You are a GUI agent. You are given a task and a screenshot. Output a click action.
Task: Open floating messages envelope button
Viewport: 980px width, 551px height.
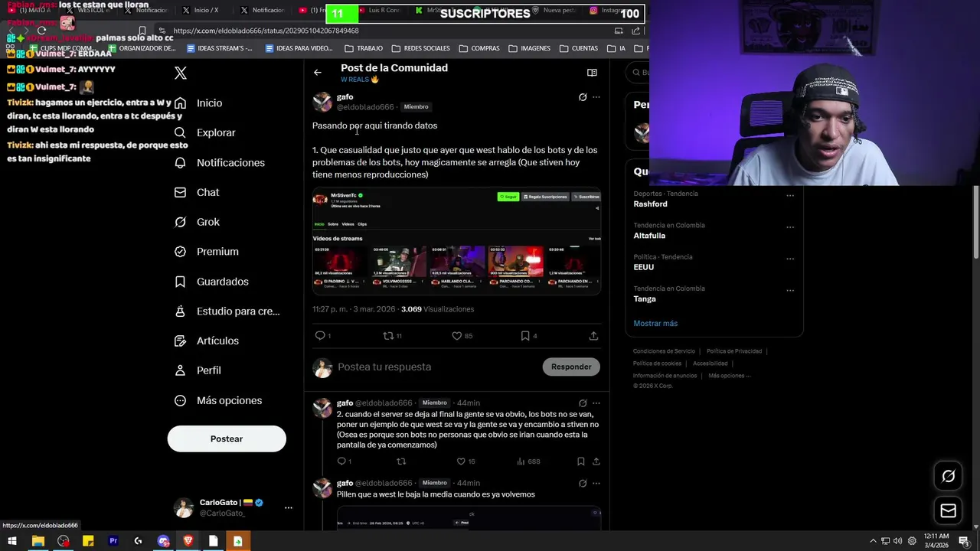(949, 510)
